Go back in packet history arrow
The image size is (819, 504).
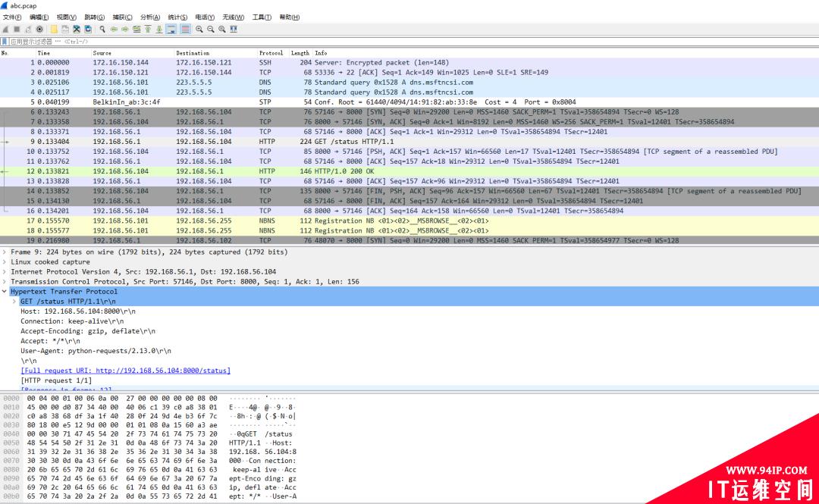coord(113,30)
